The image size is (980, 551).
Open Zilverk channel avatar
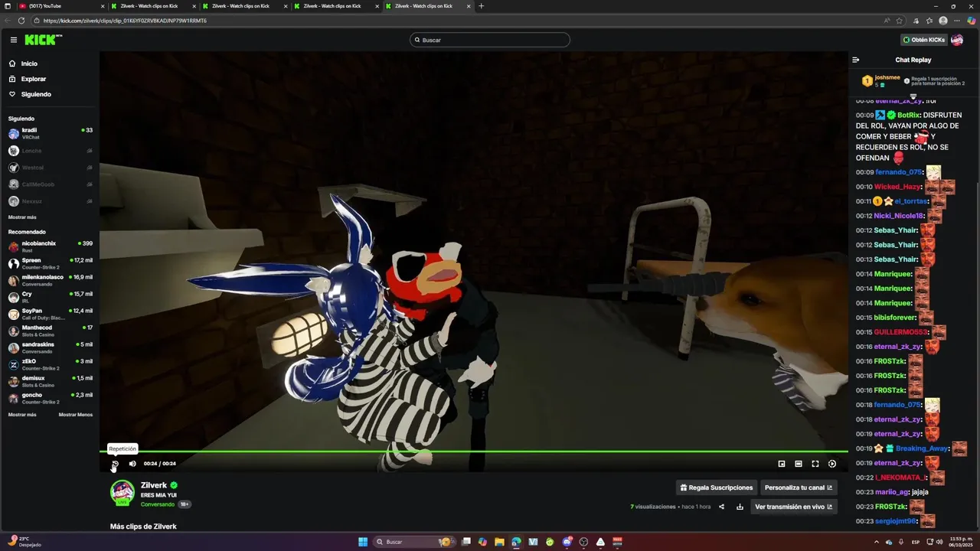122,493
